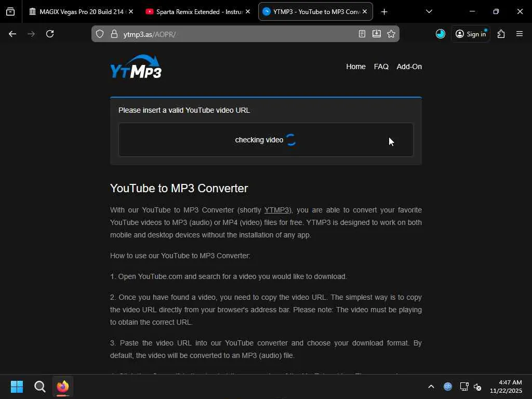Click the YTMP3 hyperlink in the description

pos(276,210)
